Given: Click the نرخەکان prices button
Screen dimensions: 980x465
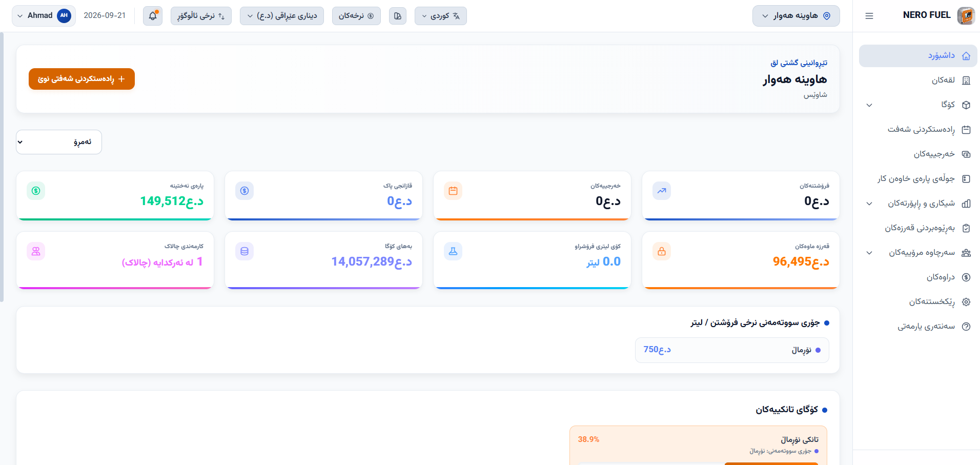Looking at the screenshot, I should (x=356, y=16).
